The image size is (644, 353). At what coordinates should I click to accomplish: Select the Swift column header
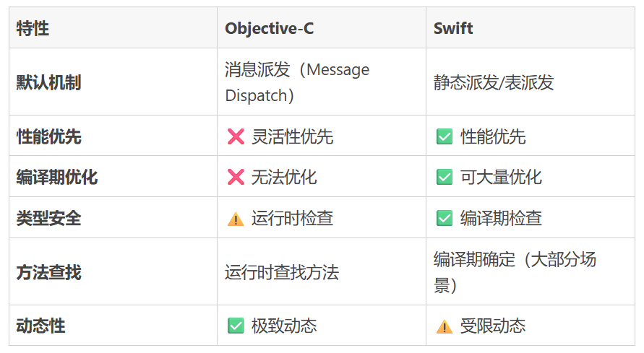[453, 28]
